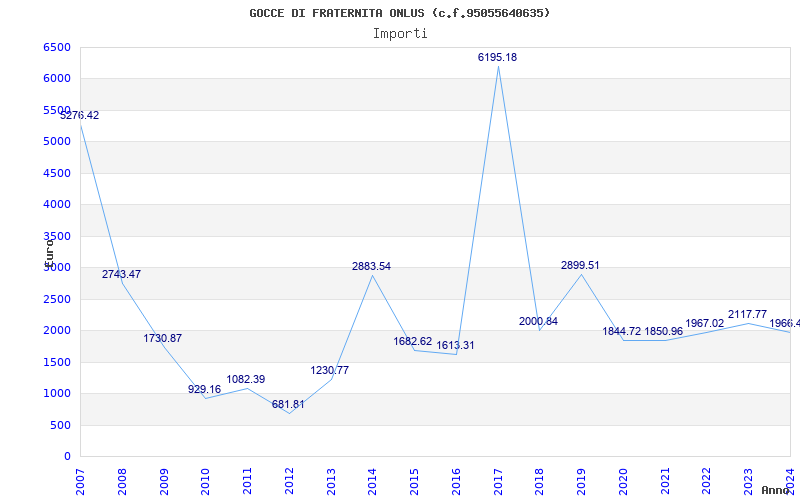Click the data label 5276.42

pyautogui.click(x=80, y=115)
